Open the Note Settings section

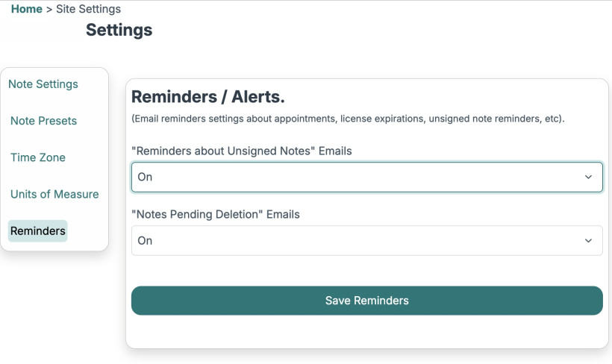click(x=43, y=84)
